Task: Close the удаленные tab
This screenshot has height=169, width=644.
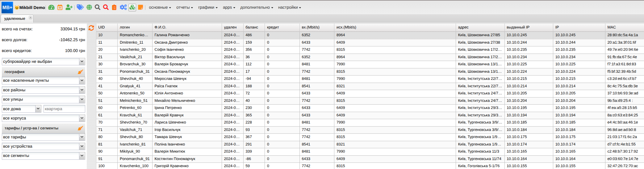Action: click(x=31, y=18)
